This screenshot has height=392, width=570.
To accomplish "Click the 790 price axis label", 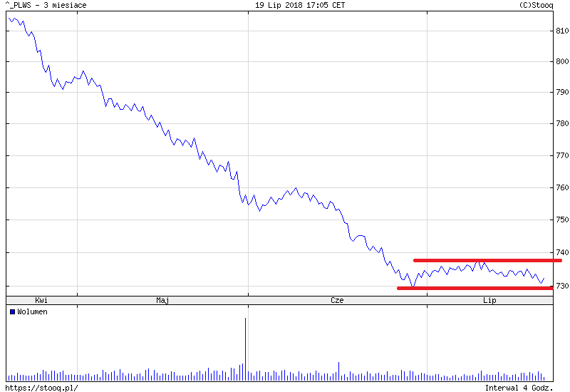I will pos(562,93).
